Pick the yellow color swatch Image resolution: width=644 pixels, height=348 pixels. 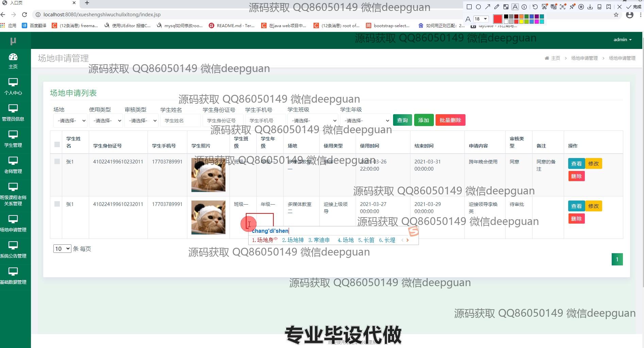521,22
